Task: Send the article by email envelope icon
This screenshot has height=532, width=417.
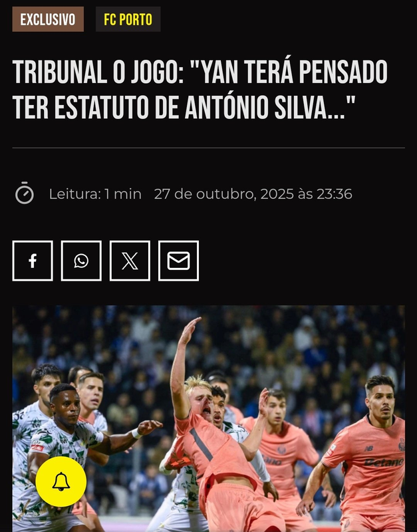Action: [178, 261]
